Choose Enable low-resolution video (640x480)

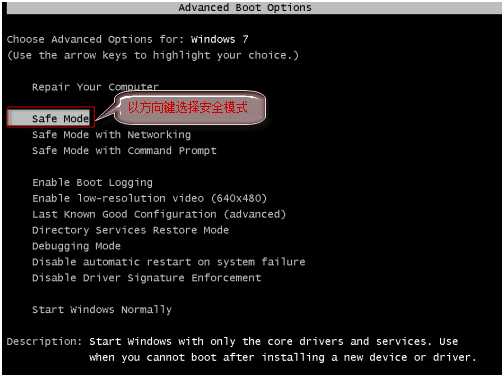point(150,199)
